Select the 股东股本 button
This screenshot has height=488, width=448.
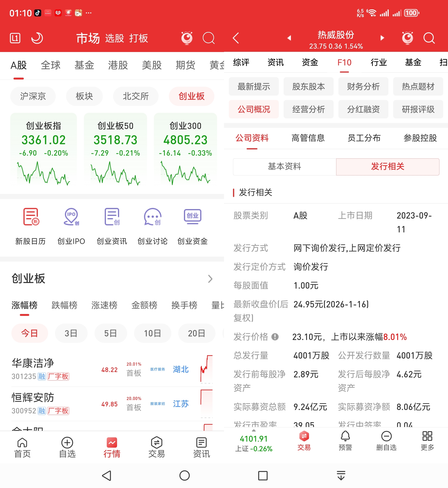(308, 87)
